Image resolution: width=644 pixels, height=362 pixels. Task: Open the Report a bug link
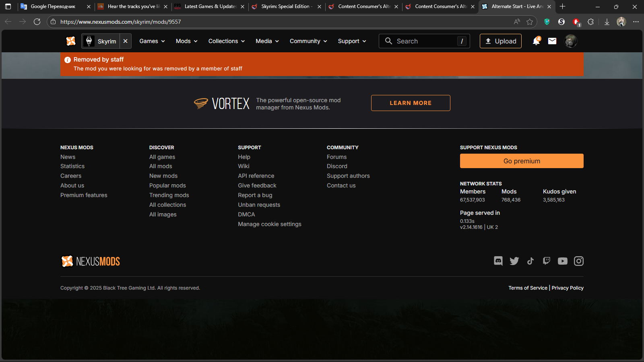(255, 195)
